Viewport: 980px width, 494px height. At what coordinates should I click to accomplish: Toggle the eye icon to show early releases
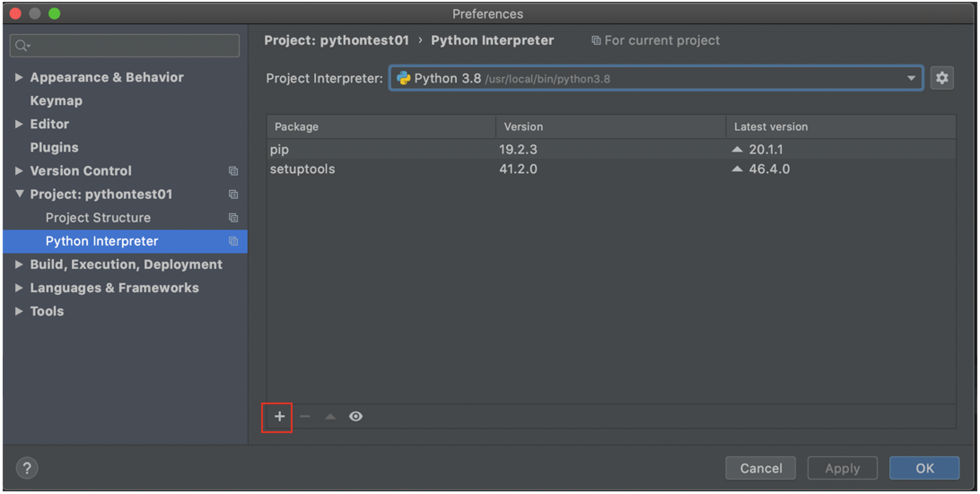(x=356, y=417)
